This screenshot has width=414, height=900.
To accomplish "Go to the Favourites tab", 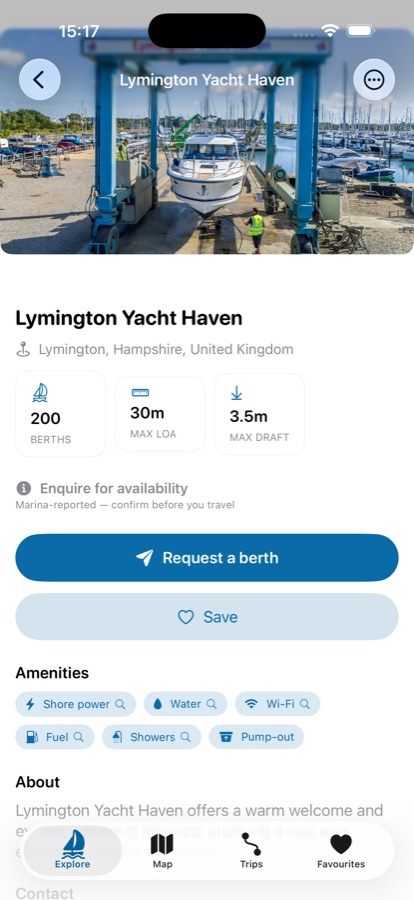I will (x=341, y=851).
